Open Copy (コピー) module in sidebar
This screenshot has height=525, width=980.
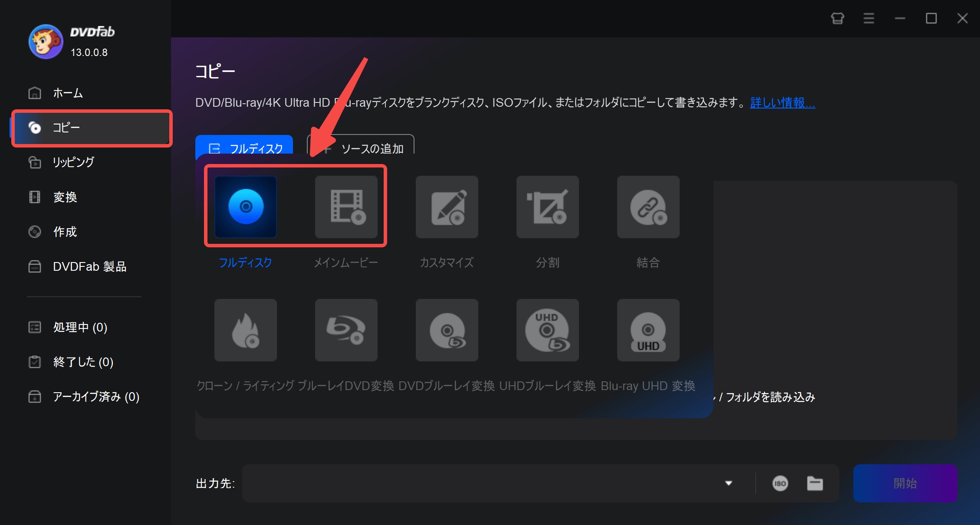point(91,128)
